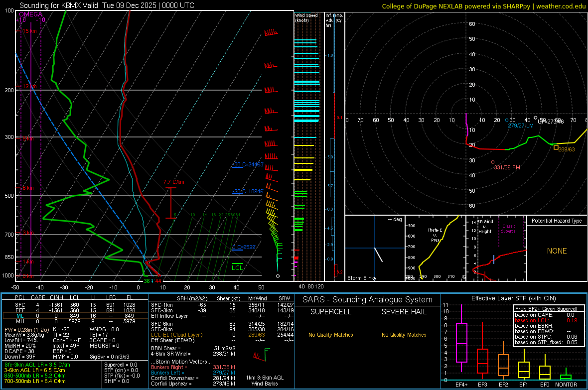Click the NONE hazard type value
This screenshot has width=588, height=390.
tap(557, 251)
